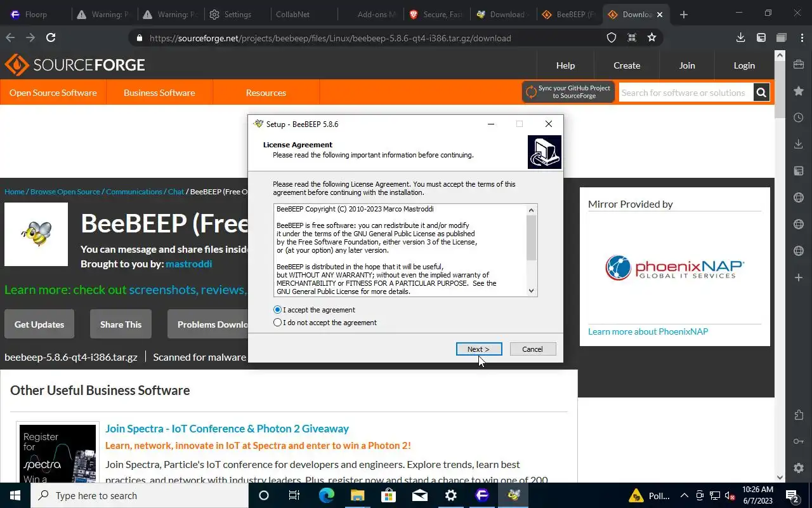Close the active Download tab

[x=660, y=15]
